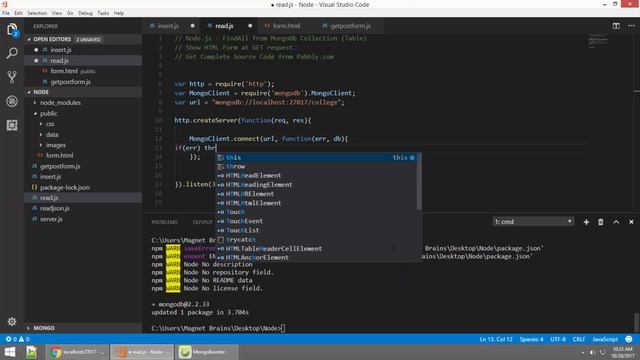Click the suggestion list scrollbar
Screen dimensions: 640x360
419,182
